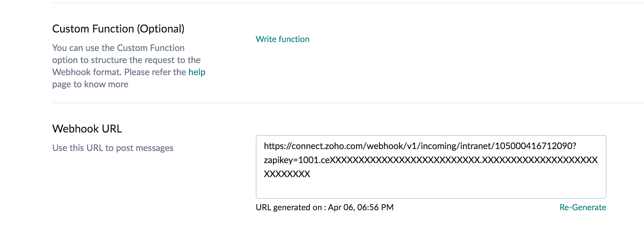Click the Custom Function (Optional) heading

tap(118, 29)
